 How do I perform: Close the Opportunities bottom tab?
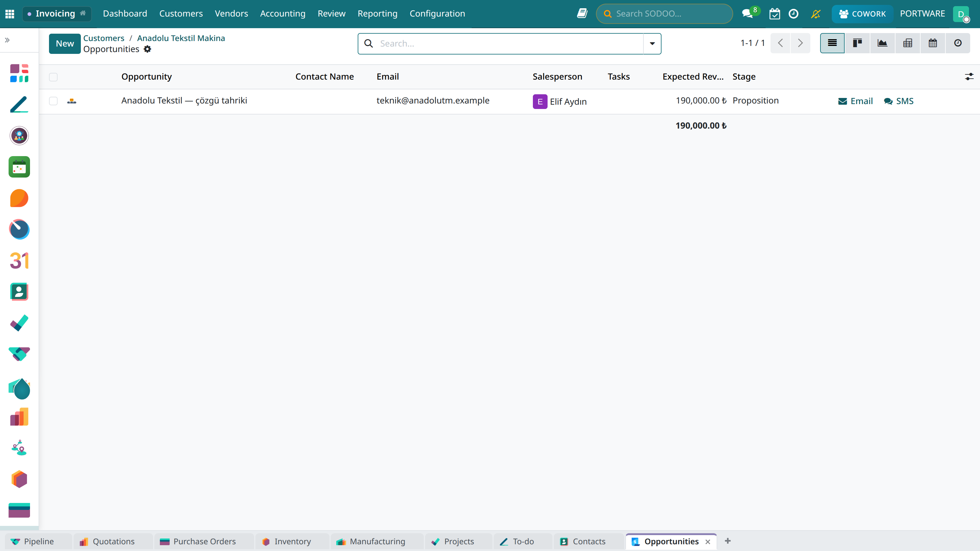[708, 542]
